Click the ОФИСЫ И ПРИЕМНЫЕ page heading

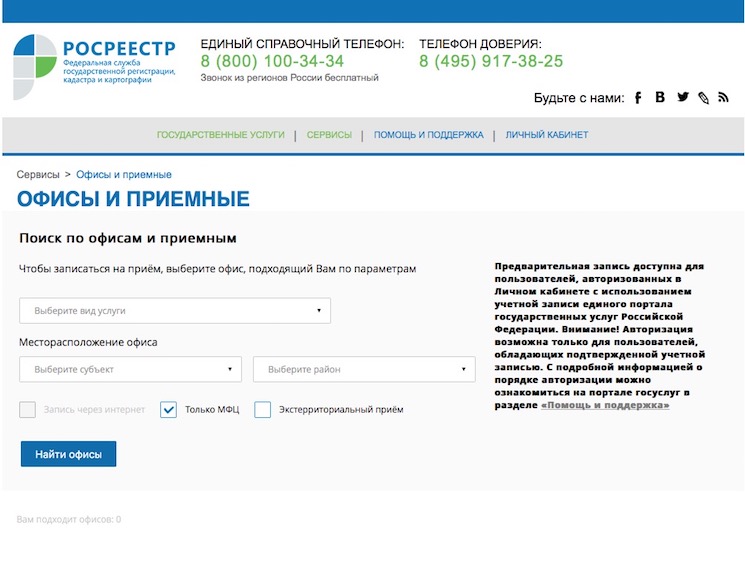pyautogui.click(x=133, y=199)
